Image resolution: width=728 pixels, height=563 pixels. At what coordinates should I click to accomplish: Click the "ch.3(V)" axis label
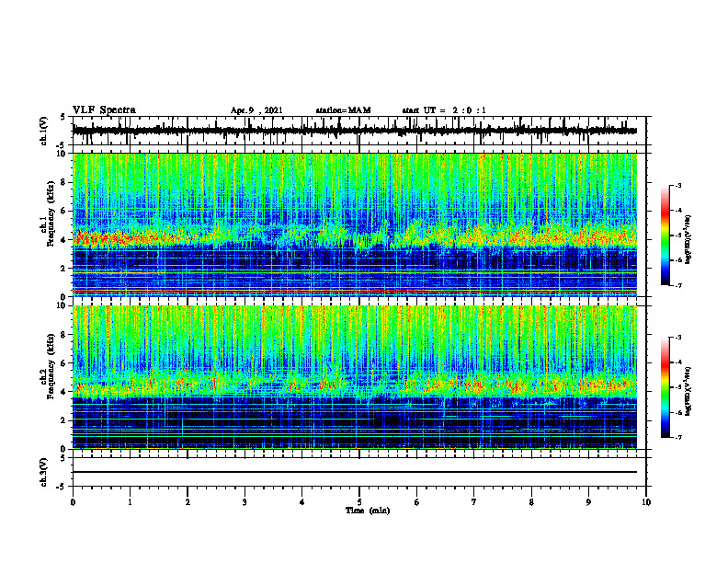[x=43, y=473]
